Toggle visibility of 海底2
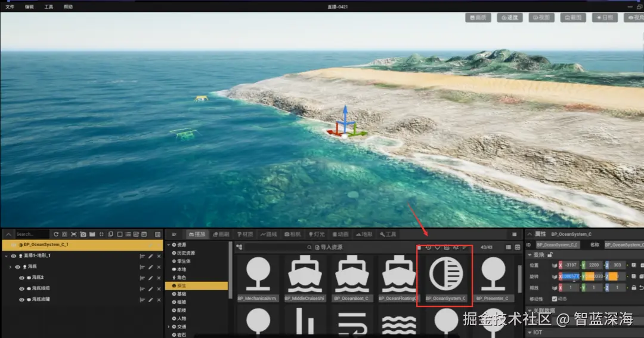644x338 pixels. pyautogui.click(x=22, y=278)
